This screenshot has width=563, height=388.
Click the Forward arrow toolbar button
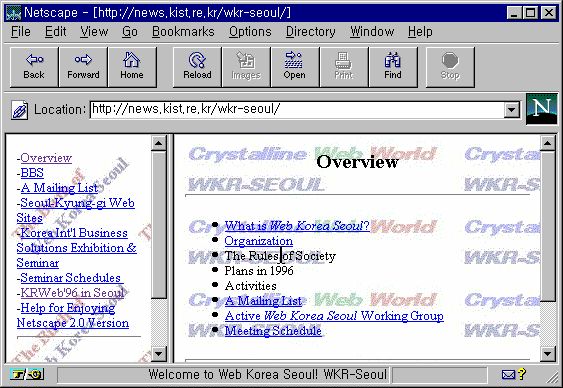(83, 67)
